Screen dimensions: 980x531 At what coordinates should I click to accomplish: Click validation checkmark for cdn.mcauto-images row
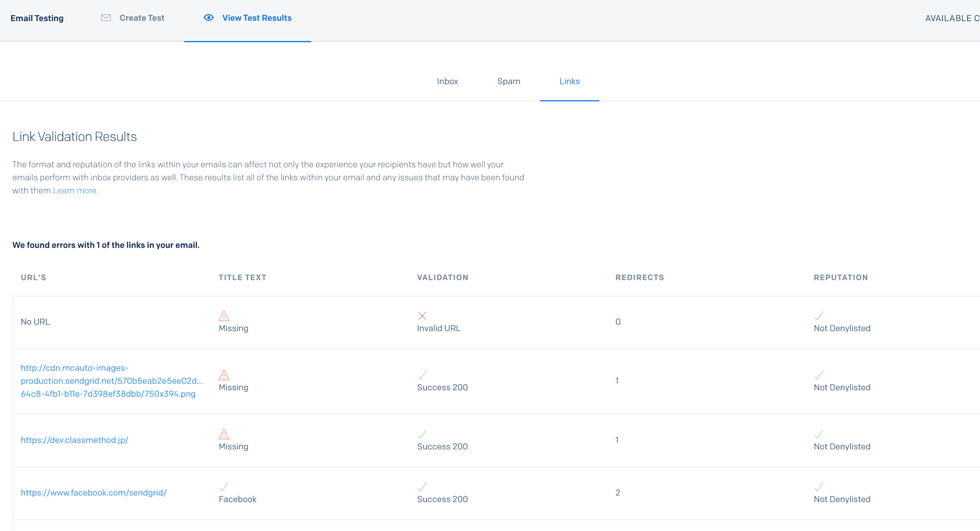coord(422,375)
